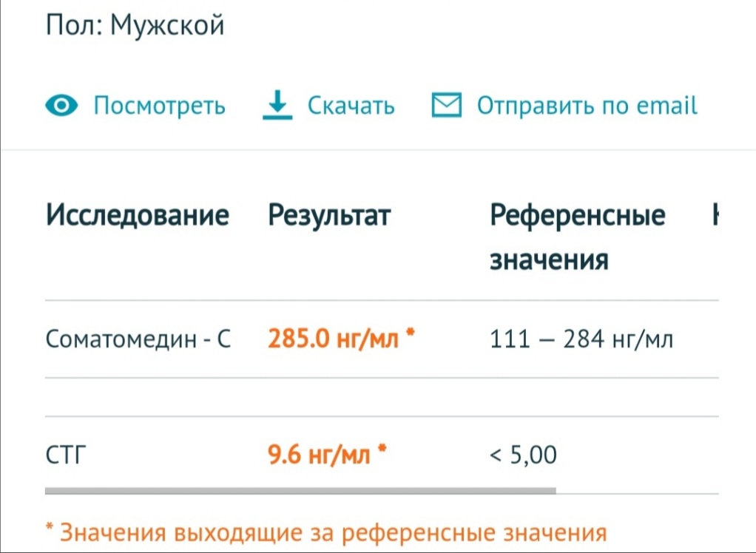This screenshot has height=553, width=756.
Task: Click the horizontal scrollbar under the table
Action: 300,489
